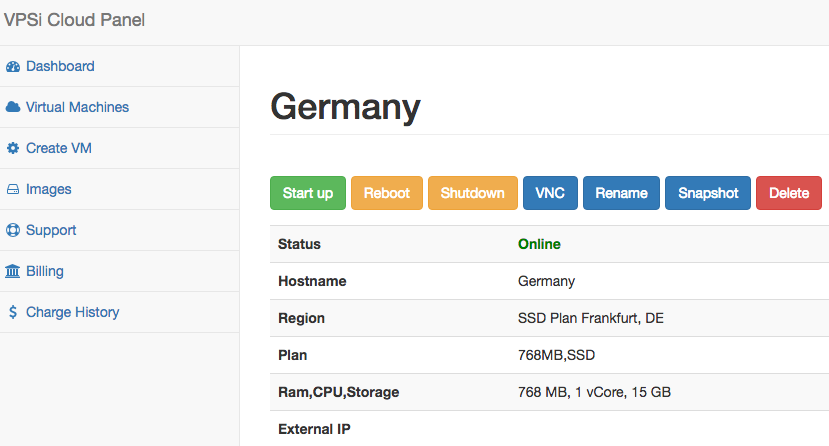Screen dimensions: 829x446
Task: Click the Billing bank icon
Action: click(13, 272)
